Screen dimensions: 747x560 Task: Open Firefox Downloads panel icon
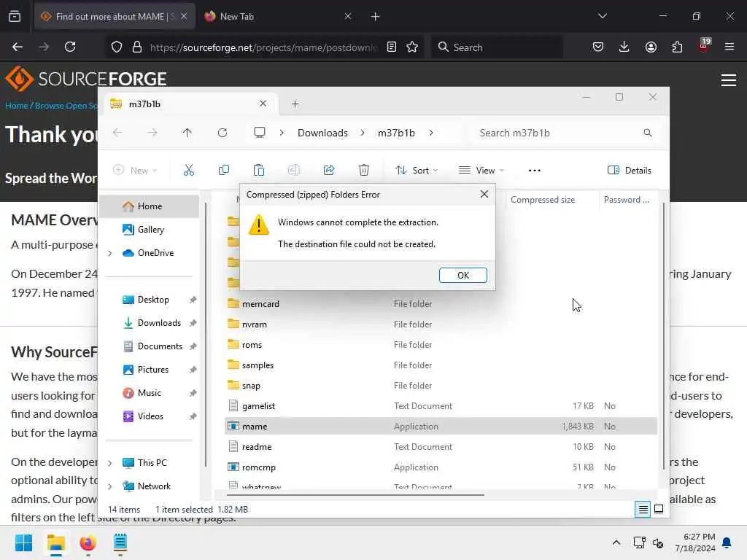[x=624, y=47]
